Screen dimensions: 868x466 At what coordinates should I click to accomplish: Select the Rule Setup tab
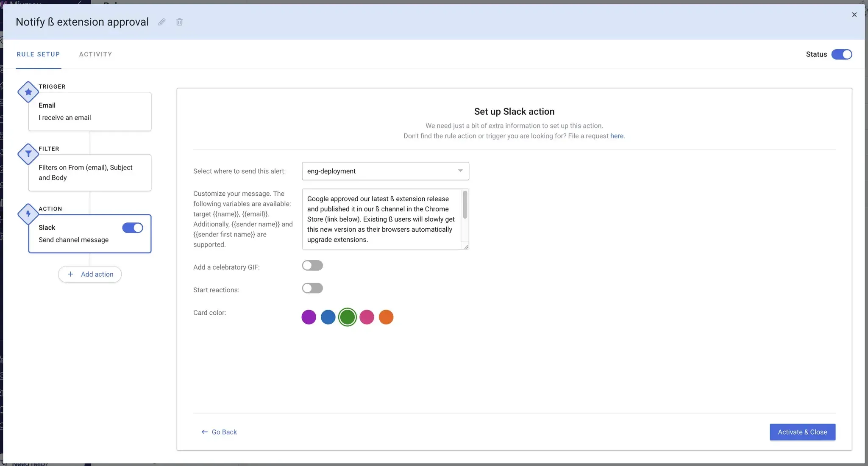point(38,54)
